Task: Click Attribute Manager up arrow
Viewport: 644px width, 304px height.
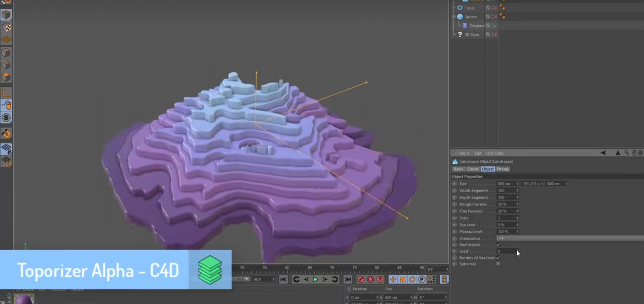Action: click(618, 153)
